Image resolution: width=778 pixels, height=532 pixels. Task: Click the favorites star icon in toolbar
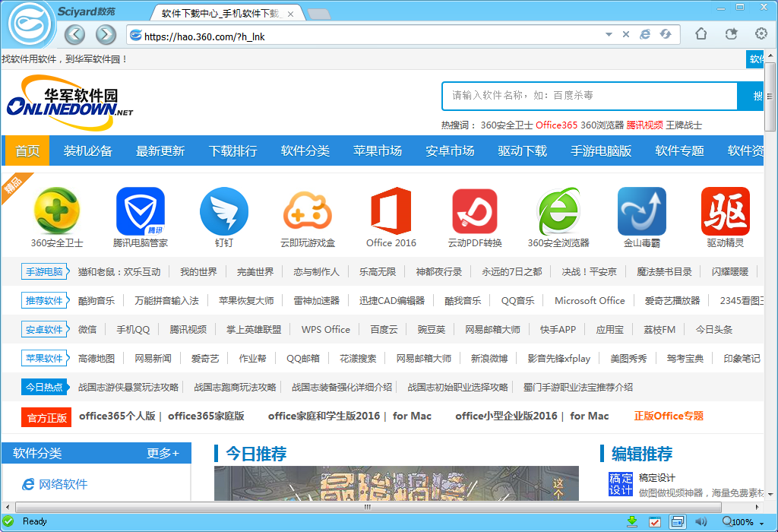tap(731, 33)
